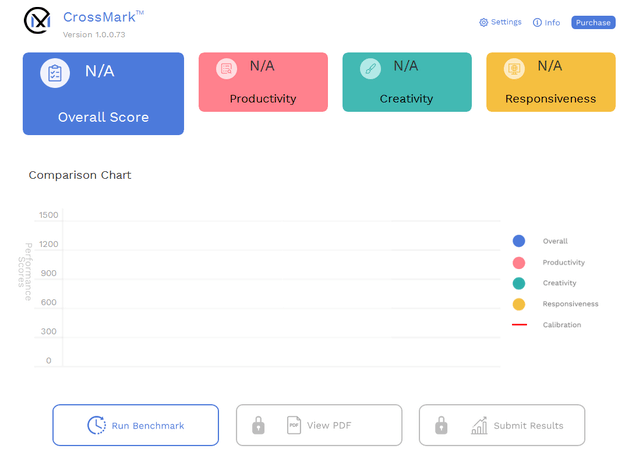The height and width of the screenshot is (463, 639).
Task: Click the CrossMark logo icon
Action: tap(38, 21)
